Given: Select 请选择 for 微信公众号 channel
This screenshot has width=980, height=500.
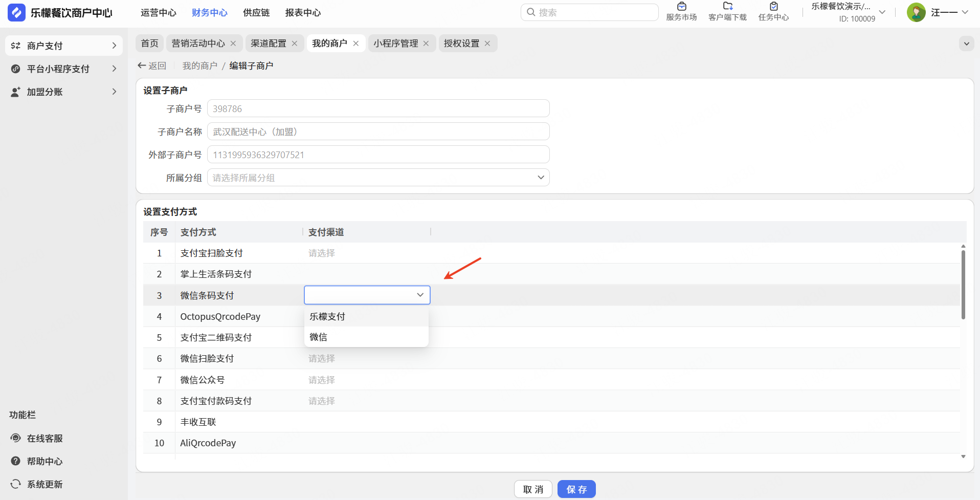Looking at the screenshot, I should [322, 380].
